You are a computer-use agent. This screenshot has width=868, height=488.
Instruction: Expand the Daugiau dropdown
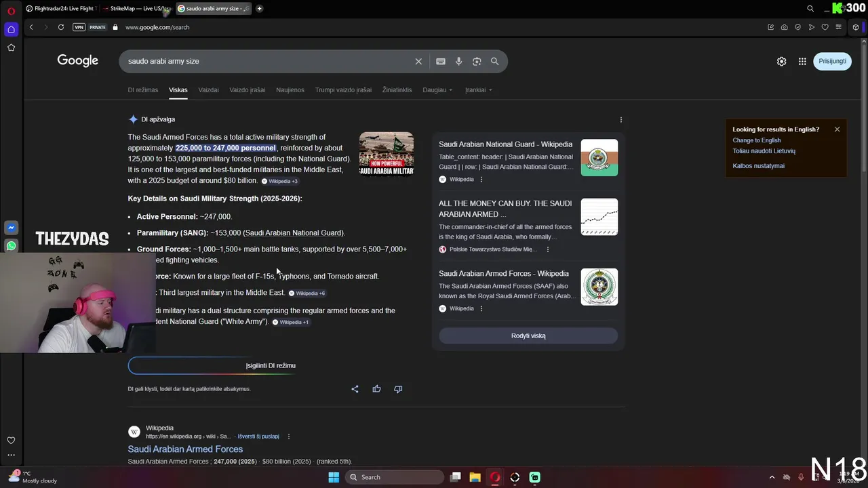click(x=437, y=89)
